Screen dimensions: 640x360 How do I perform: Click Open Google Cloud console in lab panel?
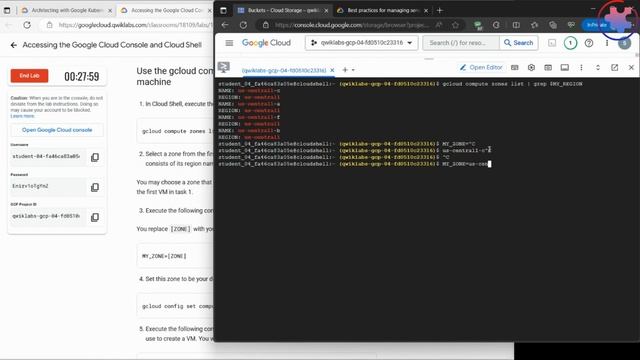[x=57, y=130]
